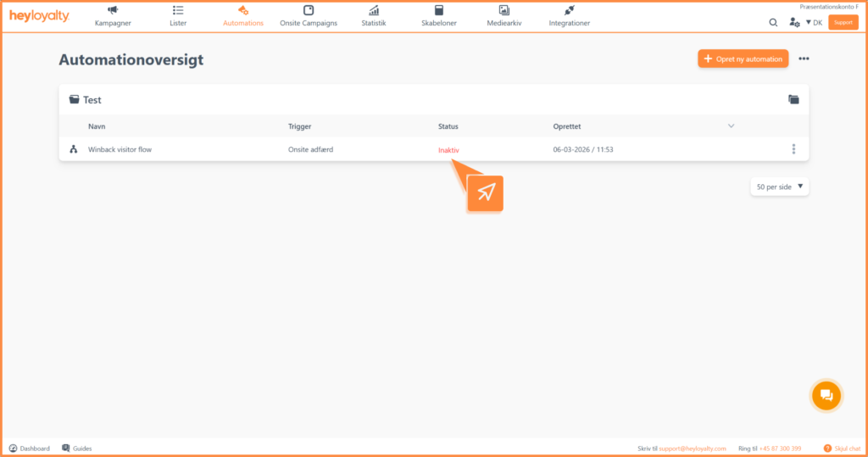Click the support@heyloyalty.com email link
868x457 pixels.
pos(693,449)
